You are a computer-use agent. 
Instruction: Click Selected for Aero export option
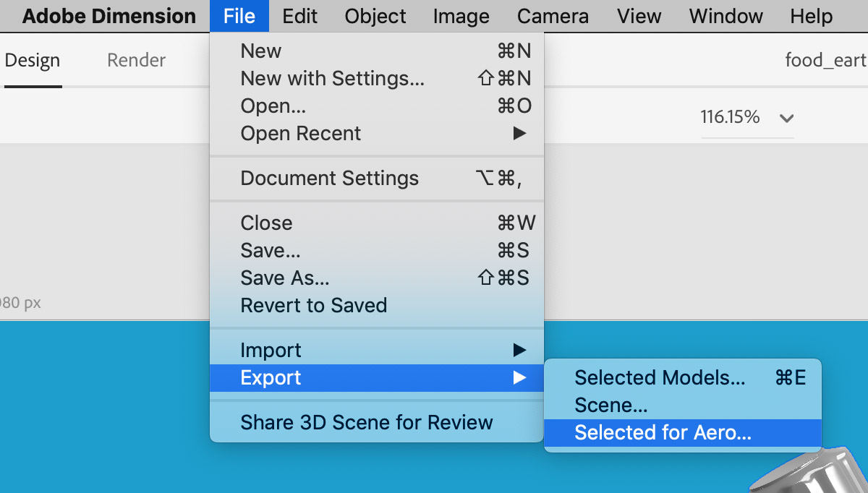pos(663,432)
